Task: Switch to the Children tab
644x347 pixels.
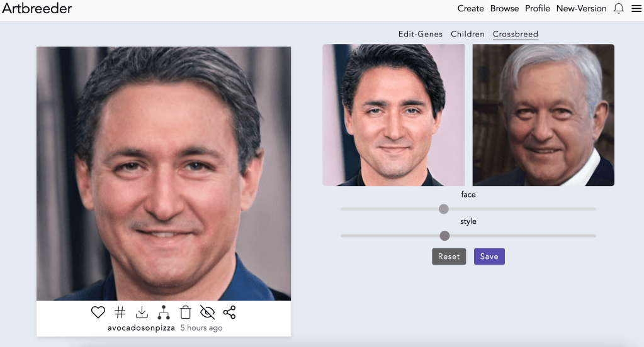Action: [x=468, y=34]
